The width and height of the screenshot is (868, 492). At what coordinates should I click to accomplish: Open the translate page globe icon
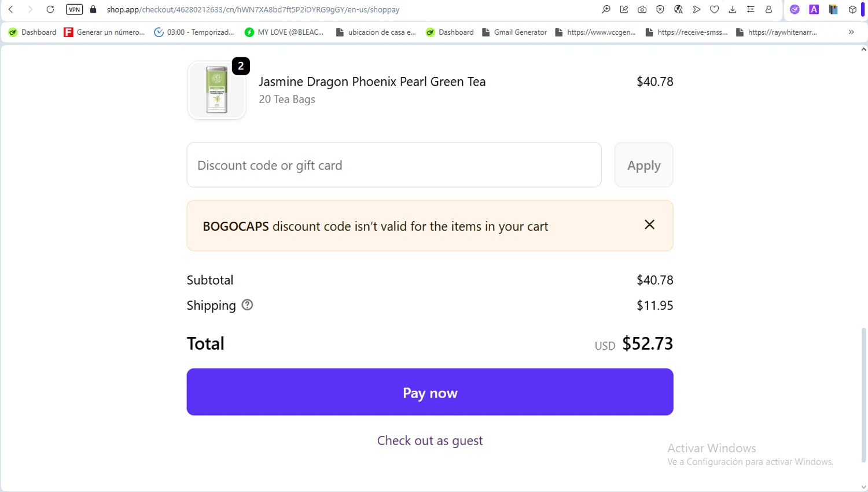click(678, 9)
